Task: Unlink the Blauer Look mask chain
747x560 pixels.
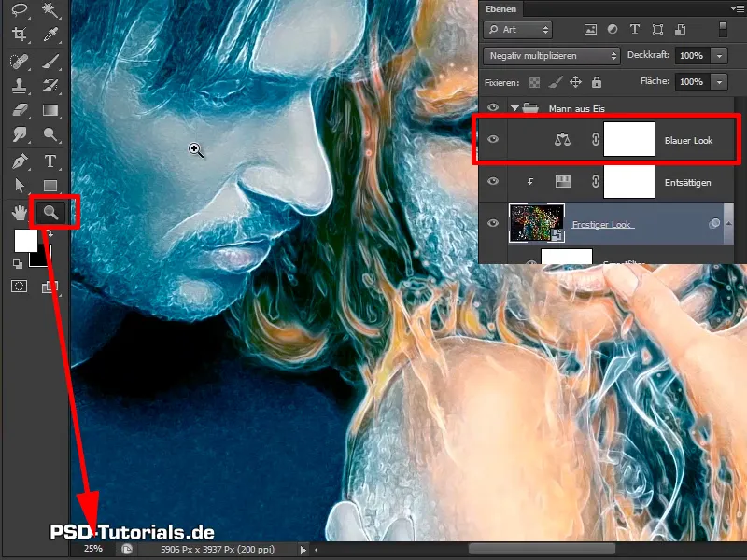Action: pos(595,139)
